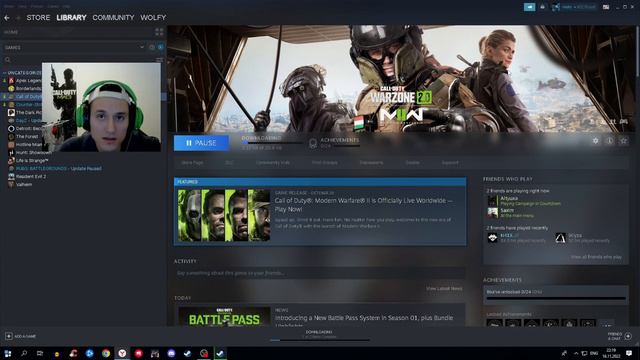Open the Windows Start menu

coord(8,353)
